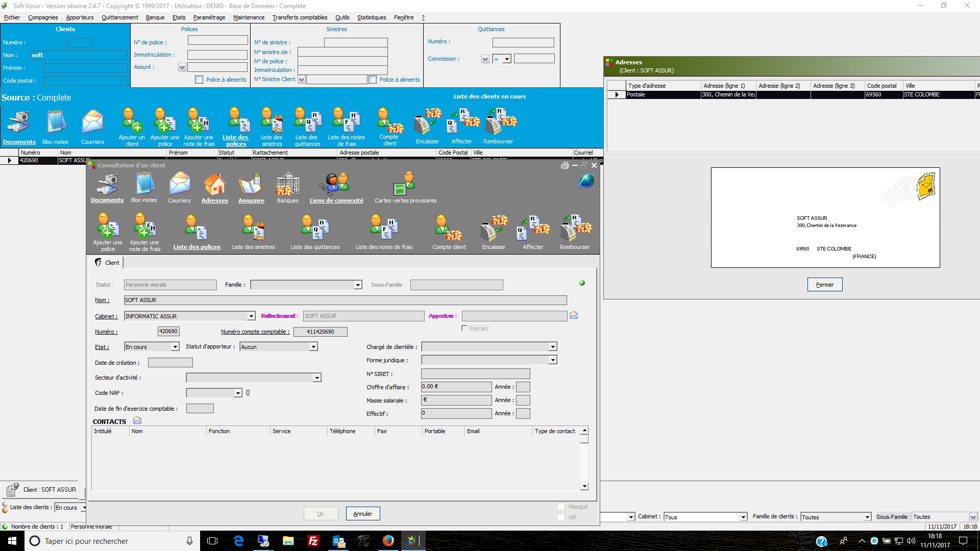
Task: Toggle the Parrain checkbox
Action: (x=464, y=328)
